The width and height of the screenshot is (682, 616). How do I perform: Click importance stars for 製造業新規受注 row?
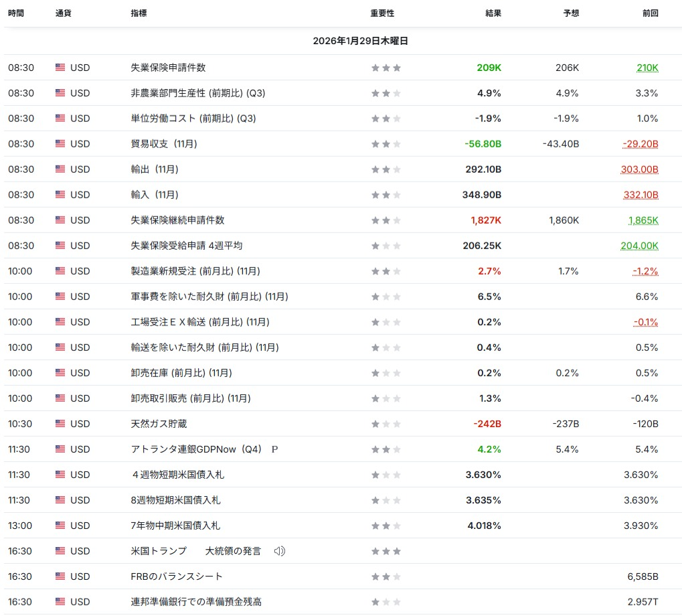(386, 271)
